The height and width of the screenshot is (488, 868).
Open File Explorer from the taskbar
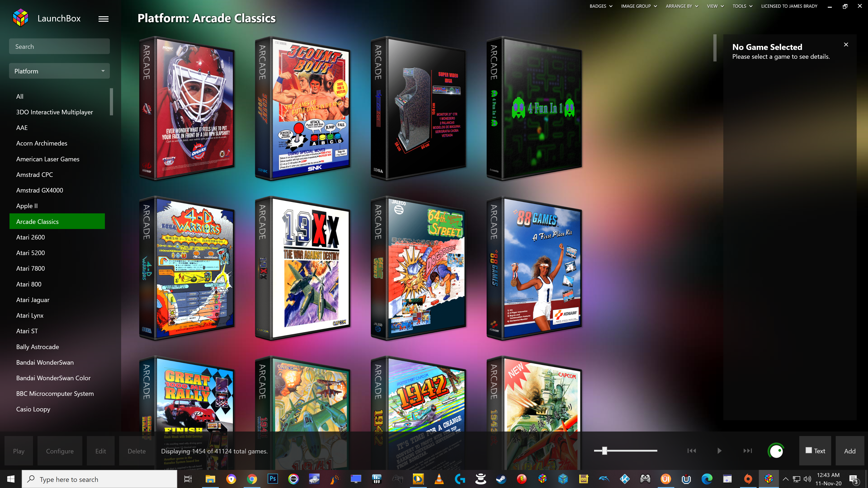point(211,479)
